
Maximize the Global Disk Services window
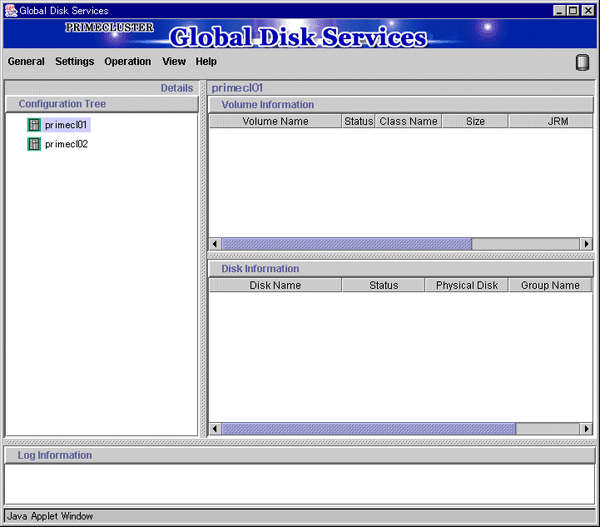[573, 10]
